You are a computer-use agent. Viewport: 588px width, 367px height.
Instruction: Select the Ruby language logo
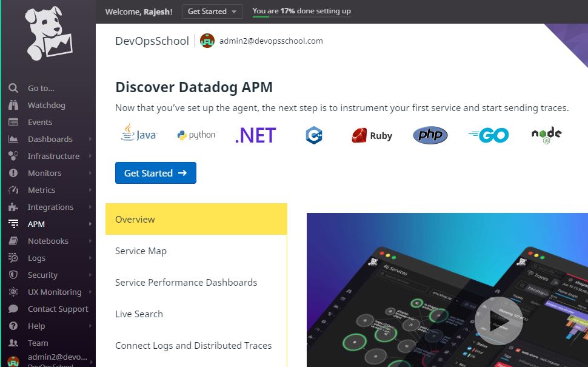tap(372, 135)
